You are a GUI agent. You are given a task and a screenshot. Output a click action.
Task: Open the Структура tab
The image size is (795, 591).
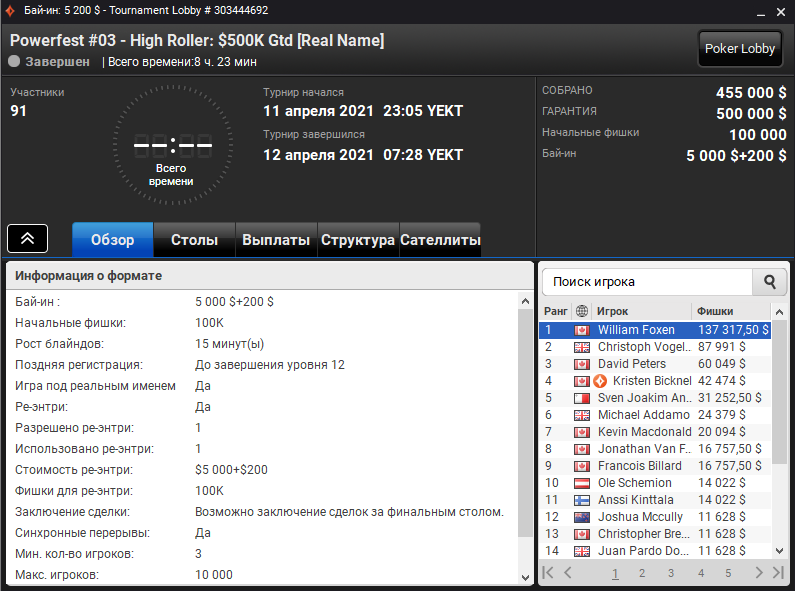point(358,240)
